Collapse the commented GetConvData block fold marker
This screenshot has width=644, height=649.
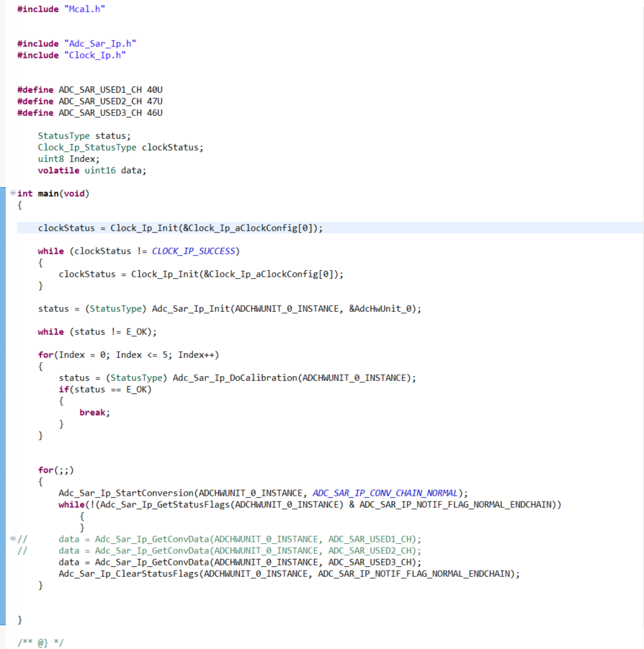click(12, 539)
